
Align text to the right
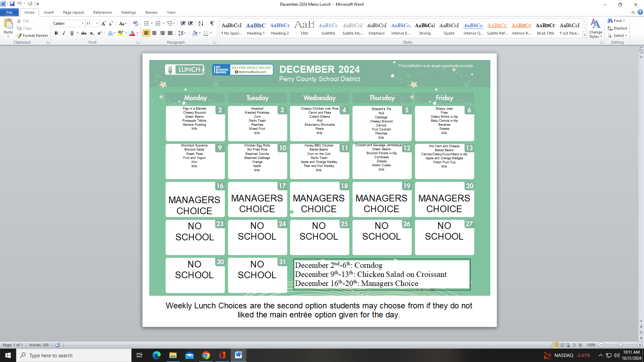coord(162,33)
